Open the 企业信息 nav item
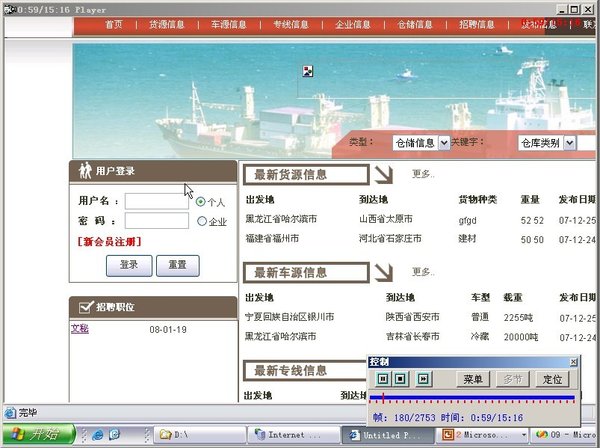This screenshot has width=600, height=448. [x=352, y=24]
